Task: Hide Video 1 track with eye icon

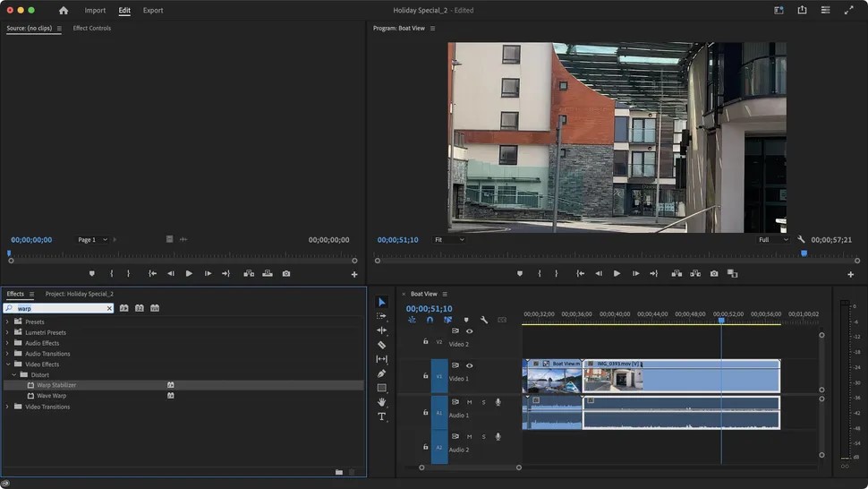Action: [469, 365]
